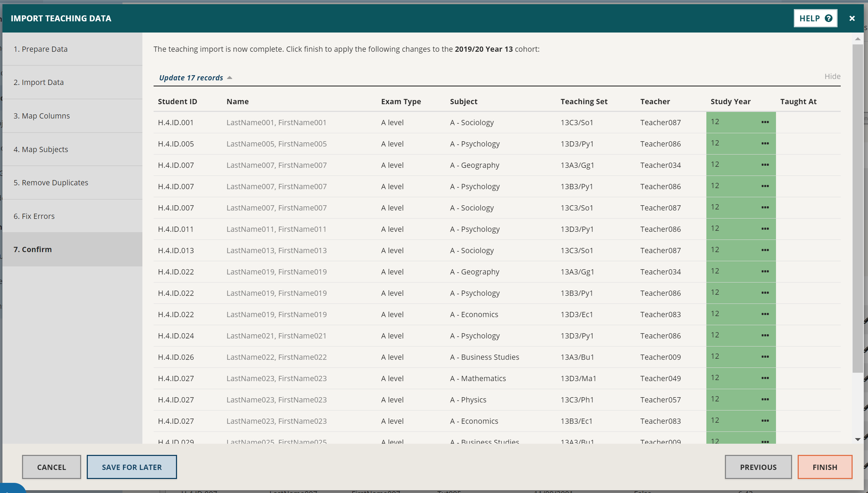868x493 pixels.
Task: Click student ID H.4.ID.011
Action: pos(176,229)
